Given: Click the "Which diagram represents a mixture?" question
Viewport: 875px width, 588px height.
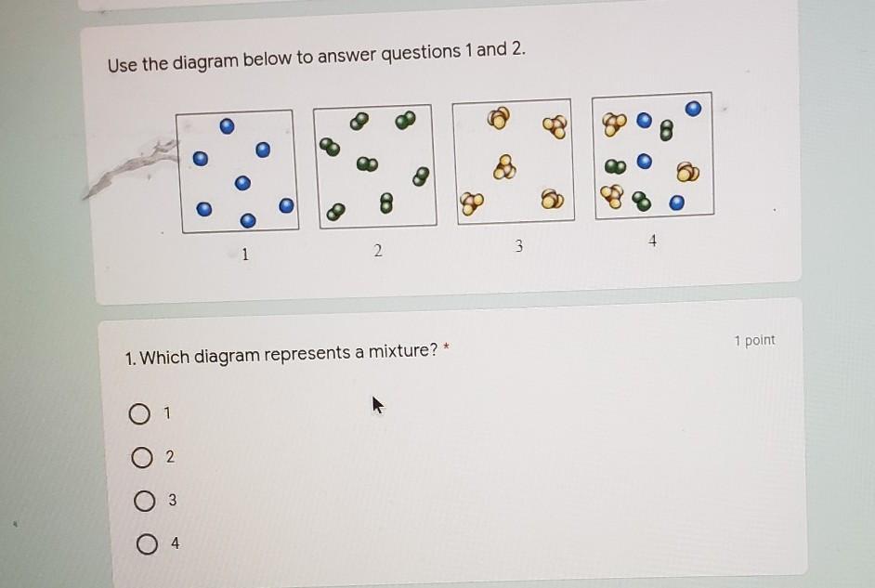Looking at the screenshot, I should point(281,354).
